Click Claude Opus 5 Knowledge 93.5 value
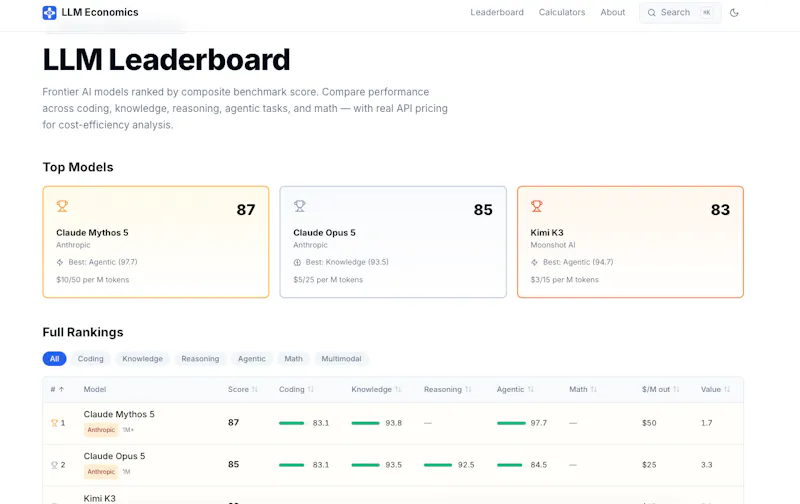Image resolution: width=800 pixels, height=504 pixels. 393,465
